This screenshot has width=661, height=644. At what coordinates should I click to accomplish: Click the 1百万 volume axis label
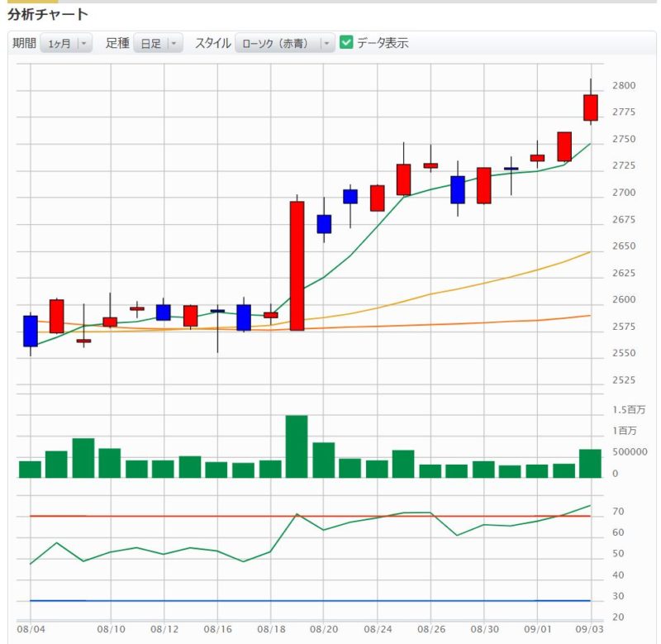[625, 431]
